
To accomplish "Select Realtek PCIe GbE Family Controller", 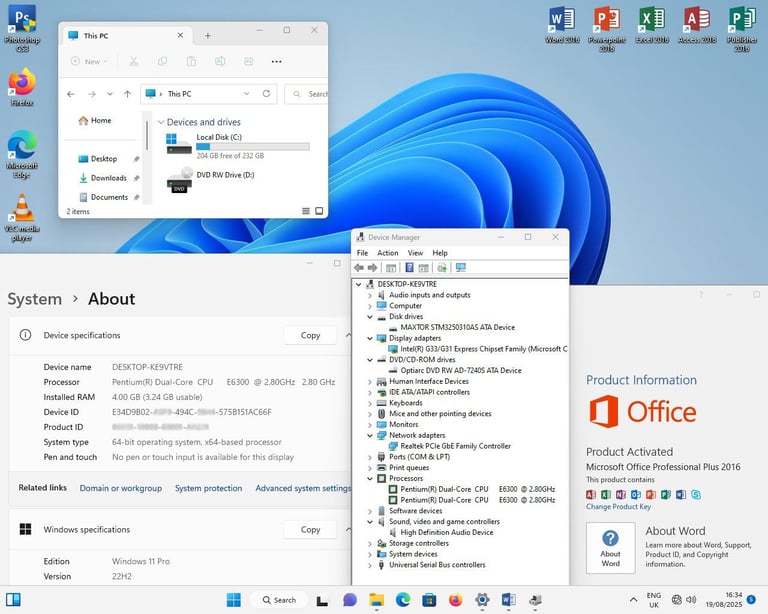I will tap(456, 446).
